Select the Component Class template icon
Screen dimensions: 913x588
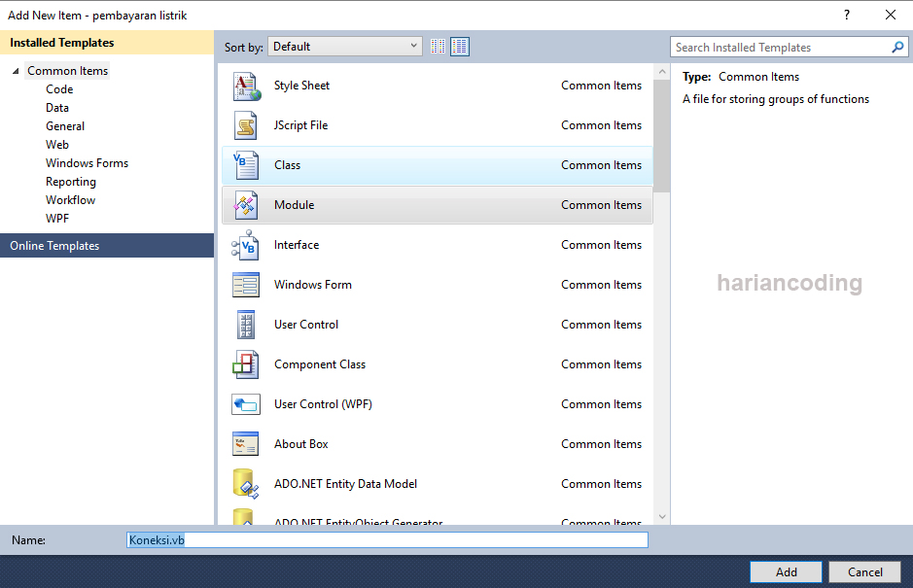(x=246, y=364)
